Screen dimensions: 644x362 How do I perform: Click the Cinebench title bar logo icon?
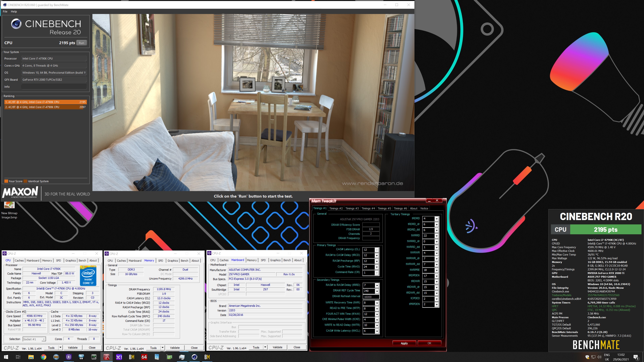5,5
